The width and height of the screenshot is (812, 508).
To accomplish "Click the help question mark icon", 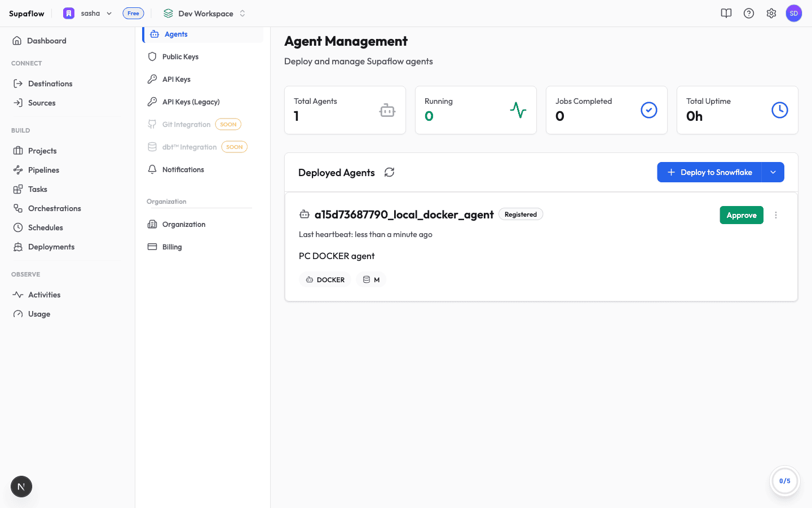I will tap(749, 14).
